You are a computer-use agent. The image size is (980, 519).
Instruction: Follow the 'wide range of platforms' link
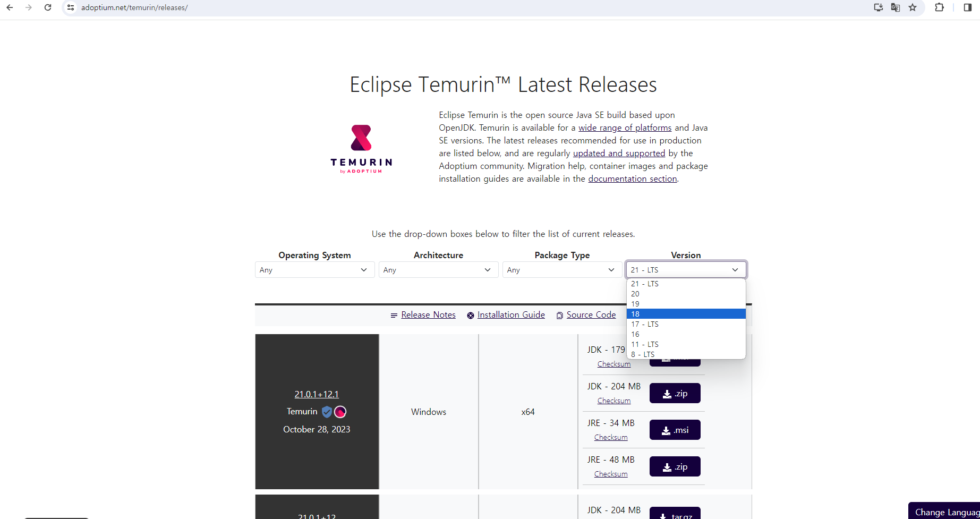pos(625,128)
